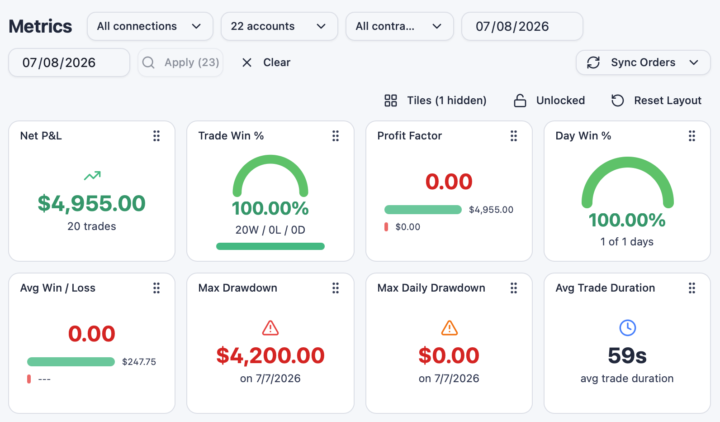
Task: Click the 100.00% value in Day Win %
Action: click(x=627, y=220)
